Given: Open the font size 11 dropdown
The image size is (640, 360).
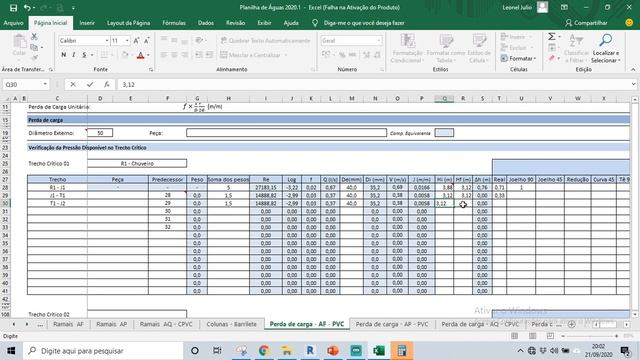Looking at the screenshot, I should 127,40.
